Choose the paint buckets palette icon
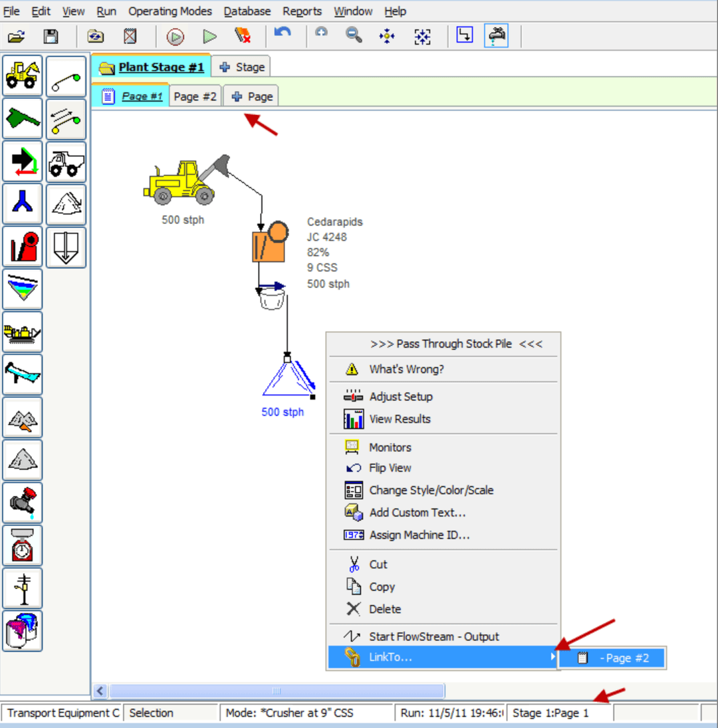Image resolution: width=718 pixels, height=728 pixels. [x=23, y=630]
